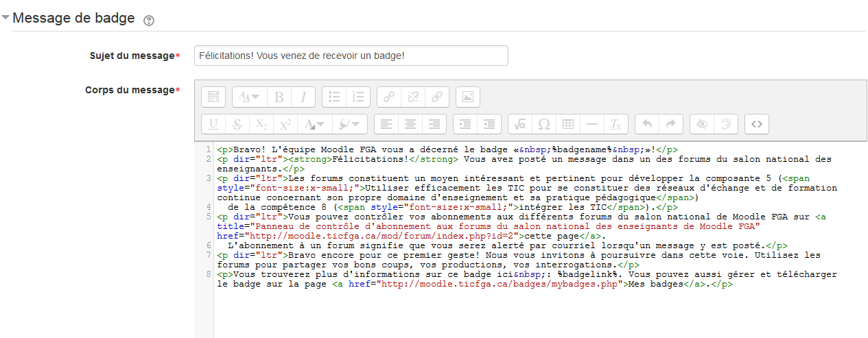Screen dimensions: 868x338
Task: Insert an unordered bullet list
Action: tap(334, 97)
